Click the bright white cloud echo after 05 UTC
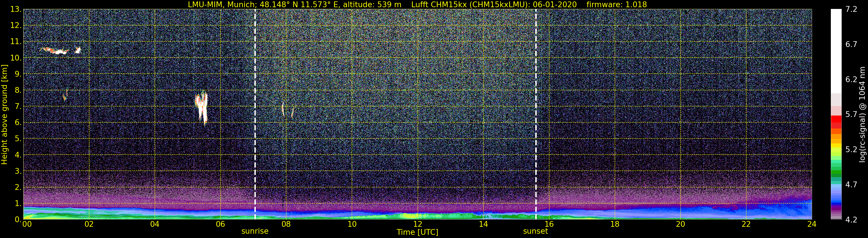 [x=201, y=107]
